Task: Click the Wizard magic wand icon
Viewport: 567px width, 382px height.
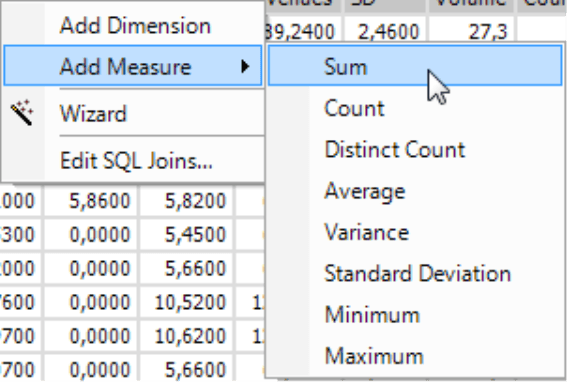Action: (22, 113)
